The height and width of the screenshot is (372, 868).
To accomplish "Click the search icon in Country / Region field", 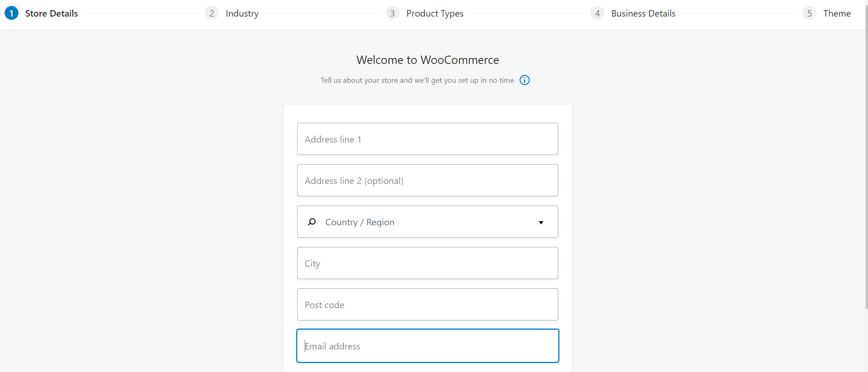I will coord(312,222).
